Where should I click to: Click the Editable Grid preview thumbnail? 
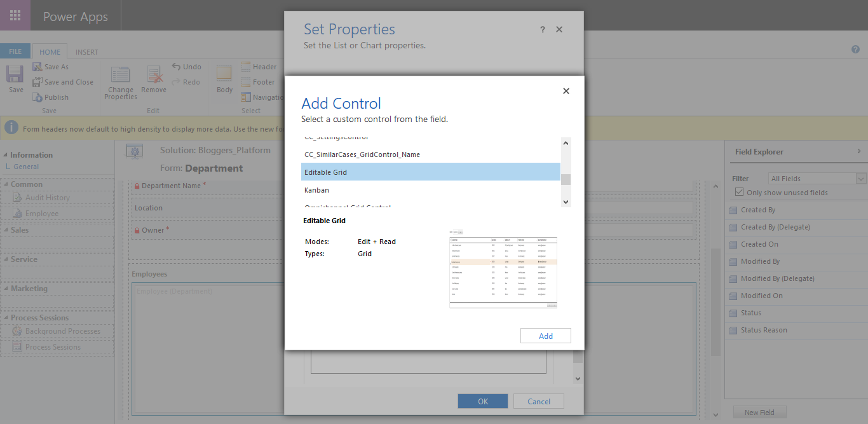503,269
